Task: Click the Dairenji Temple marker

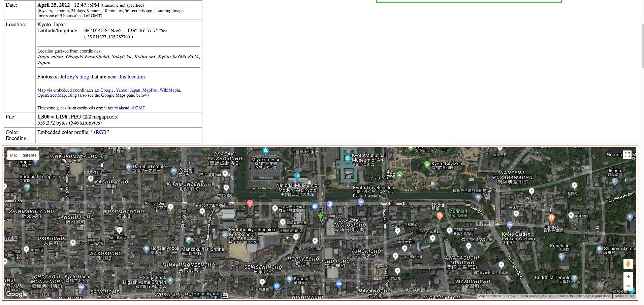Action: [x=128, y=167]
